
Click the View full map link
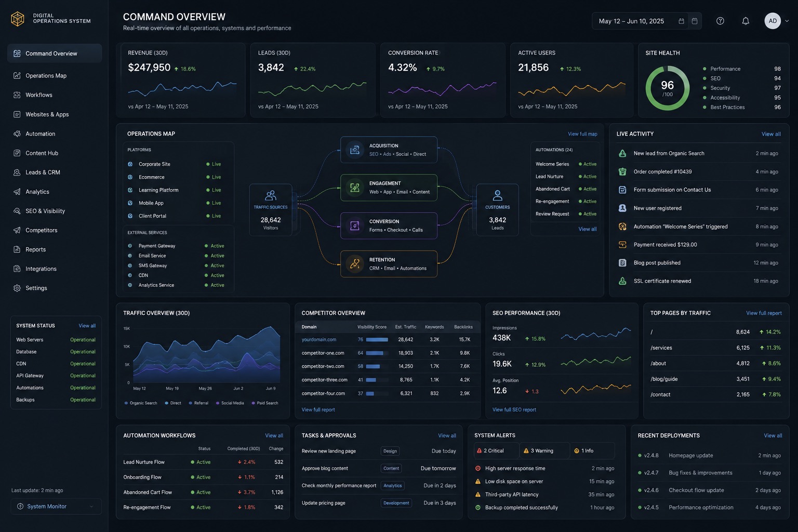582,134
